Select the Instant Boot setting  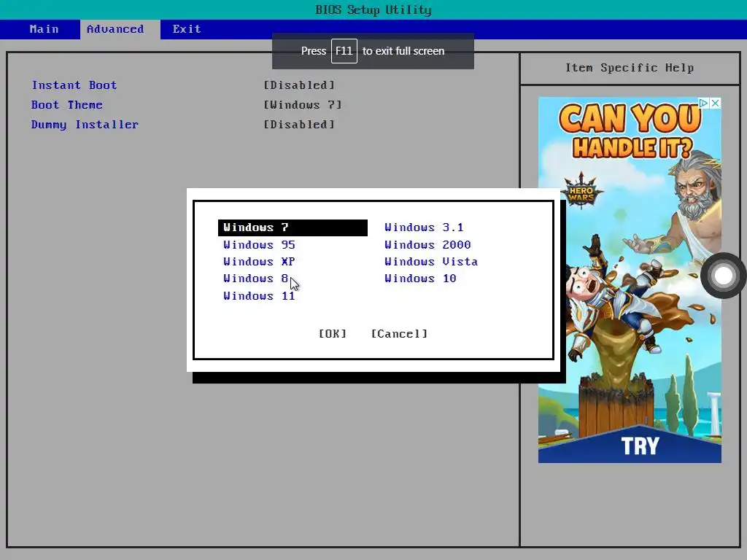[x=74, y=85]
